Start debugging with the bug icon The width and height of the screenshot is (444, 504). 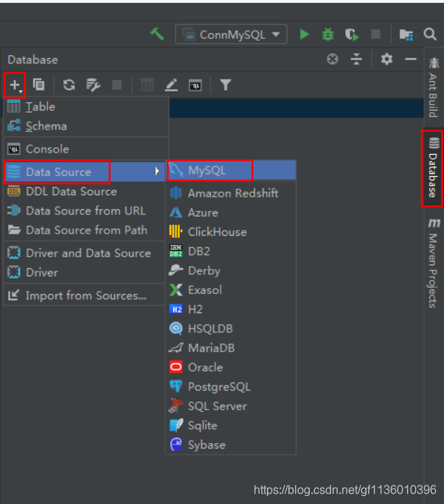coord(328,34)
